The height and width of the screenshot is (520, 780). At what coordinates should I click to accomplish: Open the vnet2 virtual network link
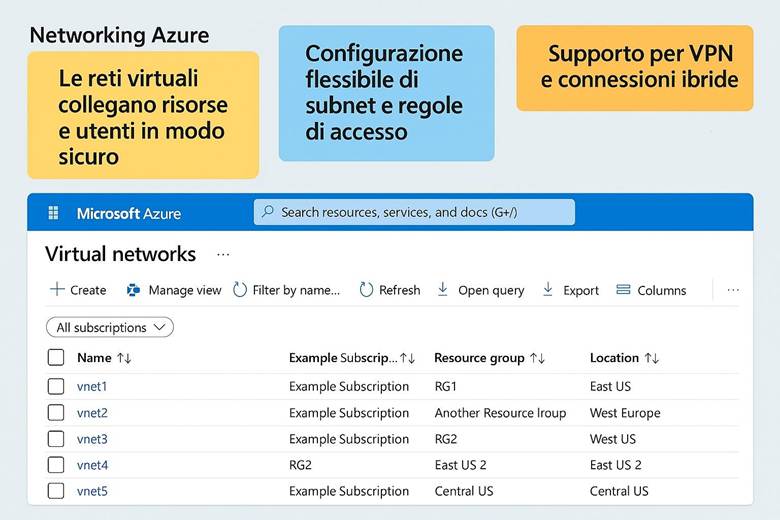(92, 413)
